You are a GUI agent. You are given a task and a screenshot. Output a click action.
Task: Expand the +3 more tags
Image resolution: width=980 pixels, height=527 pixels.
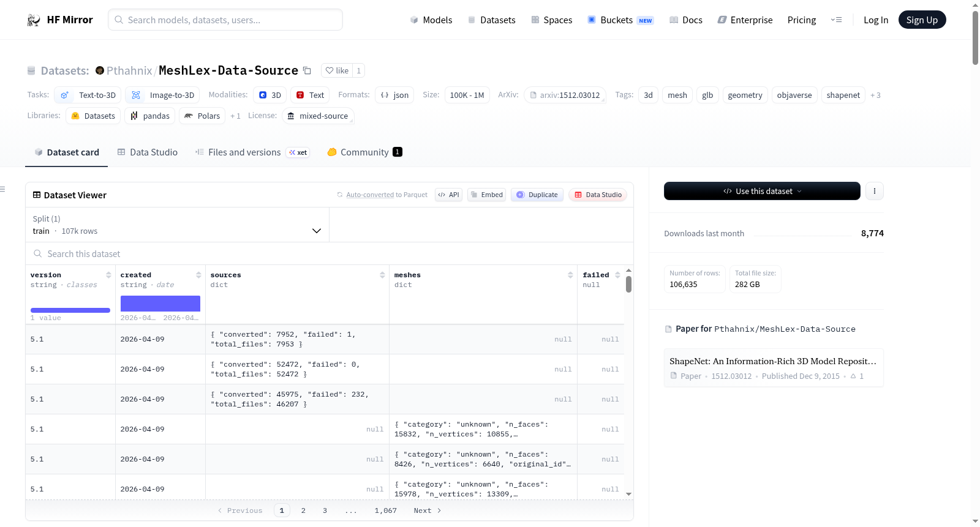(875, 95)
